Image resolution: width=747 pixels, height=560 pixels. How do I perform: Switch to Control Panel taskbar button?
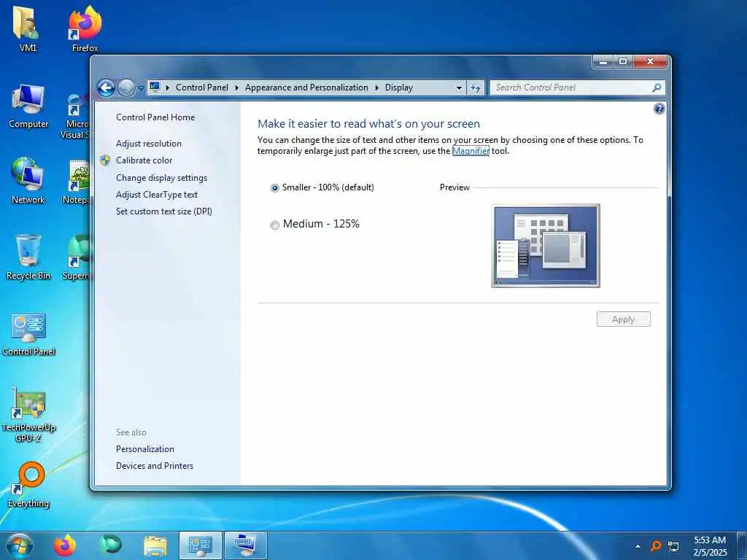(200, 545)
